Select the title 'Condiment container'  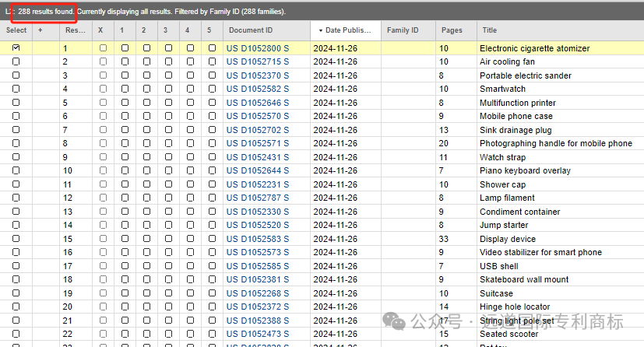tap(520, 212)
